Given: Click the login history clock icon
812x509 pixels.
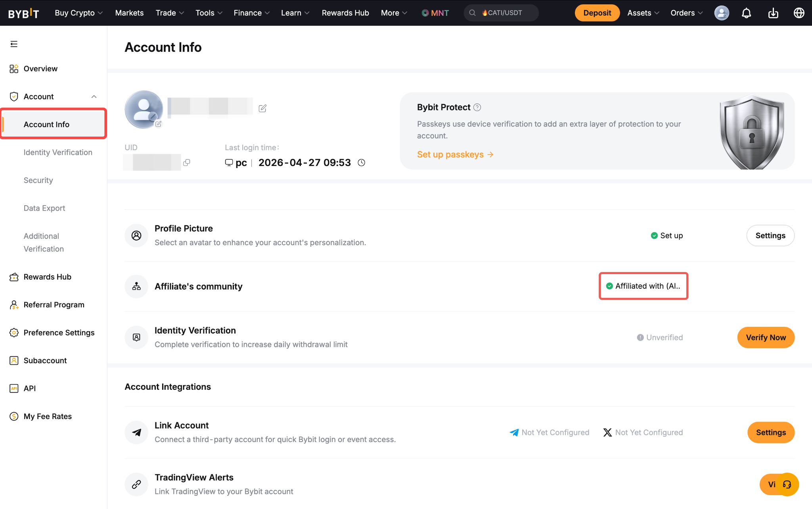Looking at the screenshot, I should pyautogui.click(x=361, y=162).
